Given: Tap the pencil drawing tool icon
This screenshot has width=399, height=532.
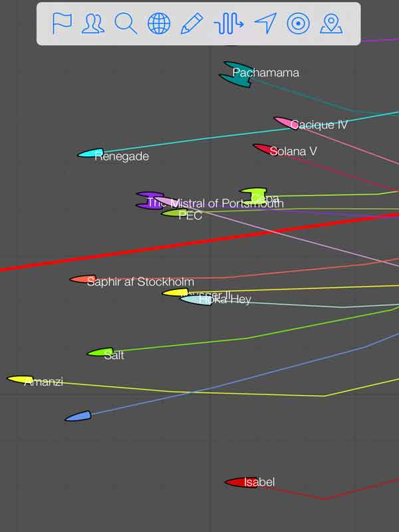Looking at the screenshot, I should pyautogui.click(x=192, y=24).
